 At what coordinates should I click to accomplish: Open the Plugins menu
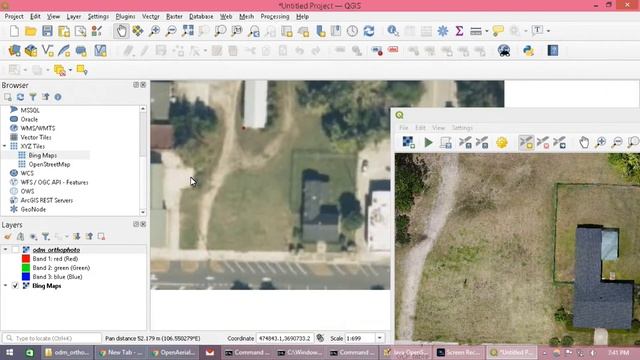click(x=125, y=17)
